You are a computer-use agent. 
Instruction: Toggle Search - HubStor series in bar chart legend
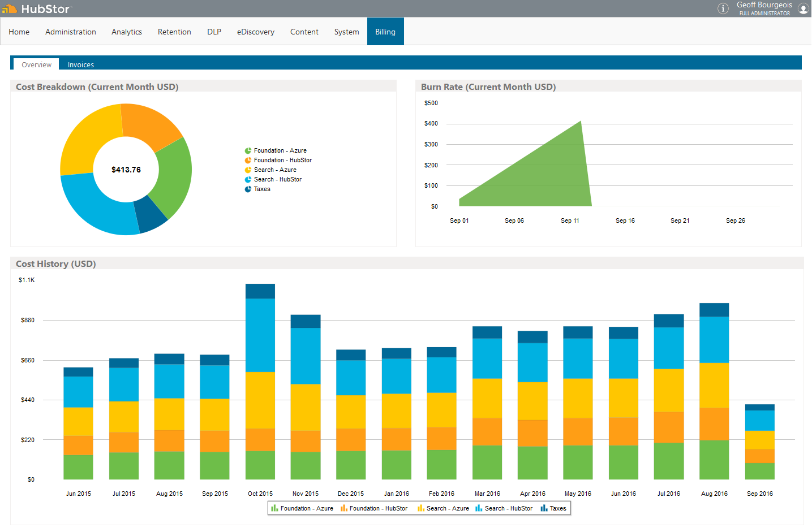[504, 509]
